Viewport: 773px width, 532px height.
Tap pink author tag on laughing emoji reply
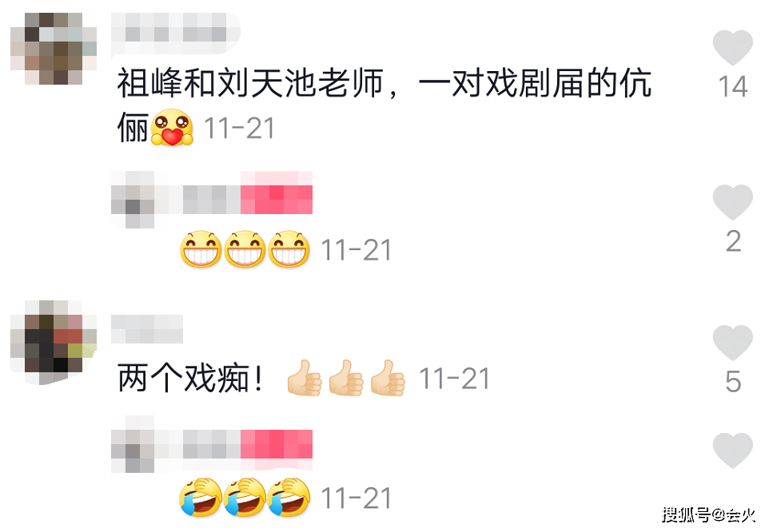[x=277, y=444]
